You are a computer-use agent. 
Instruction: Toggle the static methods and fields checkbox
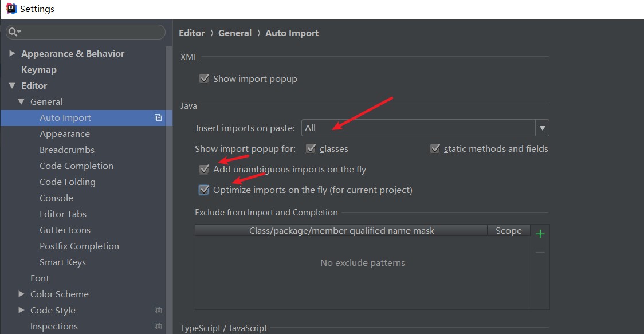click(435, 149)
